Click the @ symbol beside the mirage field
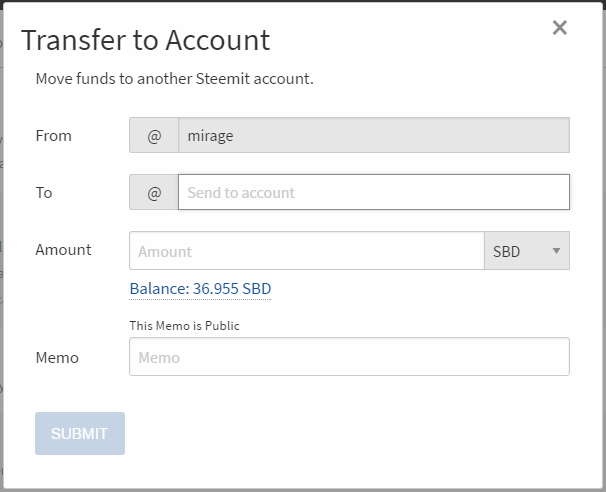606x492 pixels. pyautogui.click(x=154, y=135)
